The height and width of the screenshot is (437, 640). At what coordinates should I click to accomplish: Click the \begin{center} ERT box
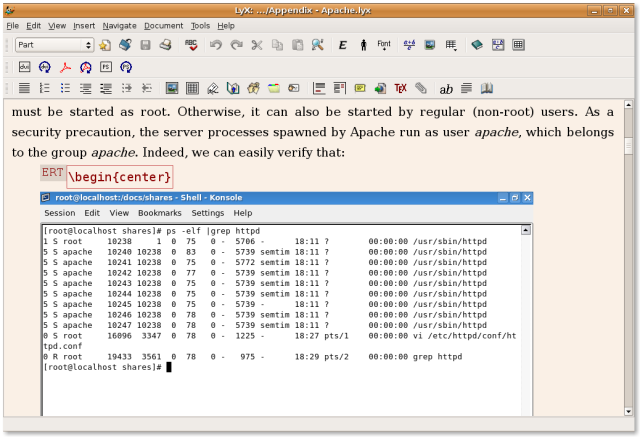tap(119, 178)
